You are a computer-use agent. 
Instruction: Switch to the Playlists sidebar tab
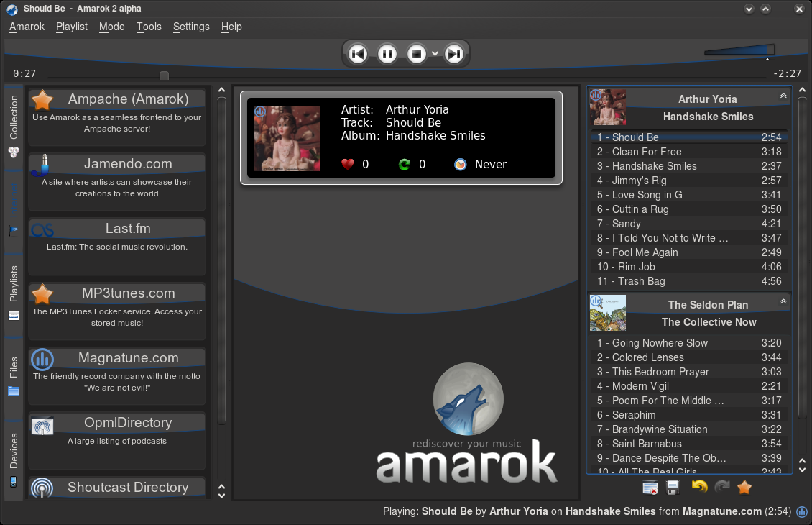coord(14,293)
